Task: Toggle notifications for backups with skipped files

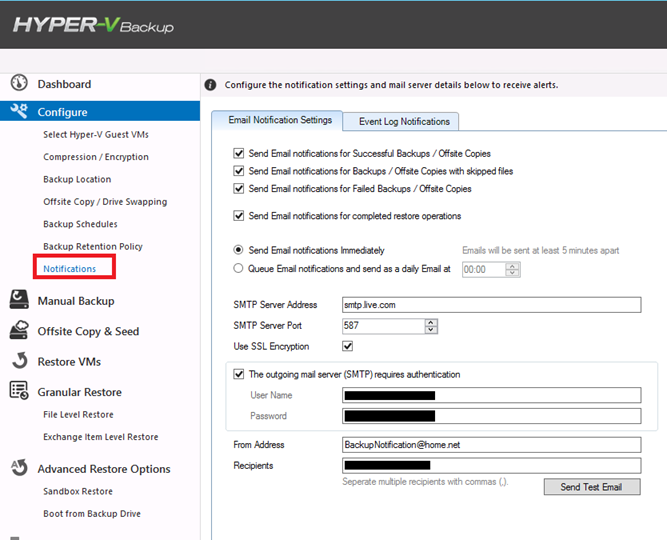Action: tap(239, 171)
